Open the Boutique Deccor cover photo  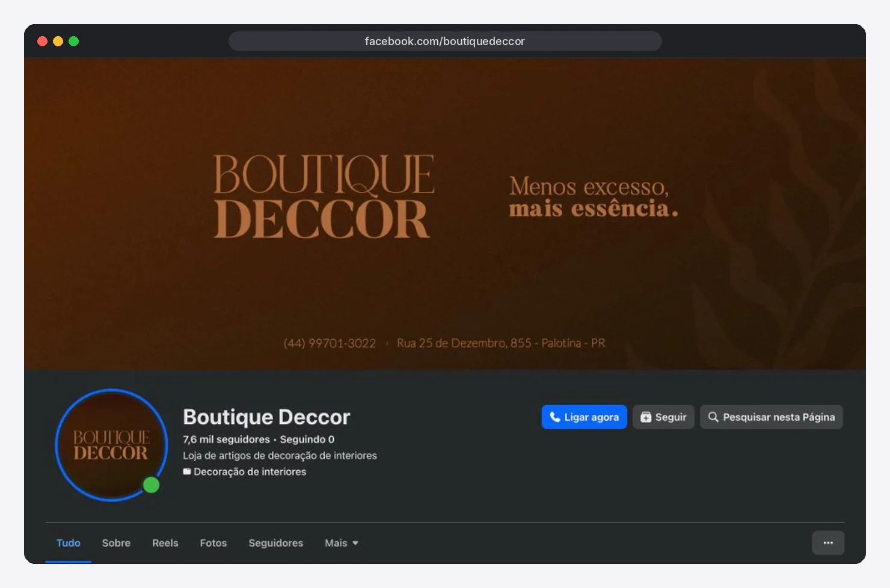(x=445, y=214)
